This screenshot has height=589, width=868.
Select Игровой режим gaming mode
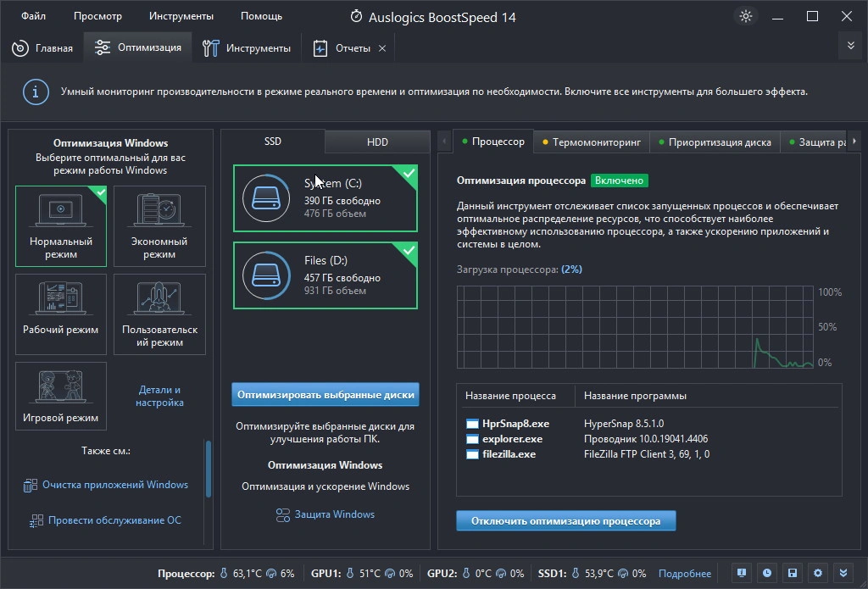coord(61,397)
